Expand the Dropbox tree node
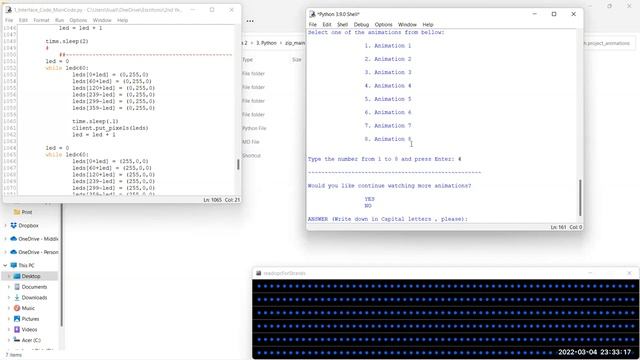 tap(5, 225)
